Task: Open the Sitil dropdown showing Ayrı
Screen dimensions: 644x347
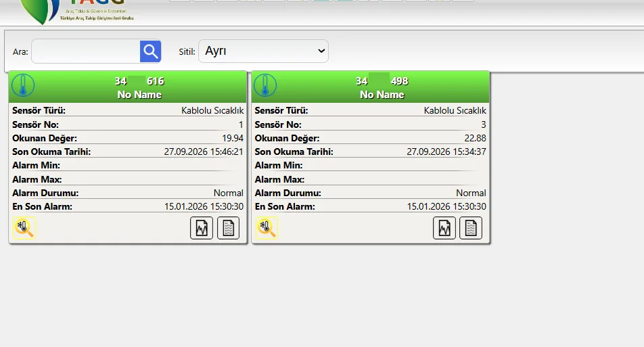Action: [x=263, y=51]
